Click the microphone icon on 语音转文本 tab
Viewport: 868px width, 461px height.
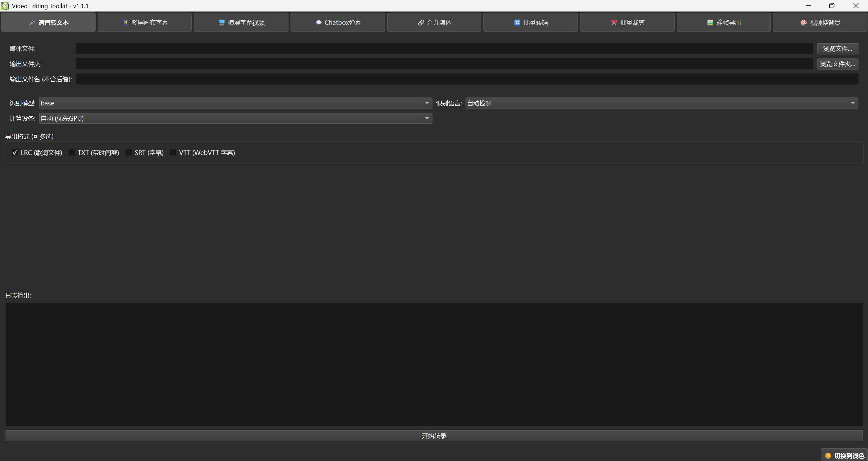pos(32,23)
